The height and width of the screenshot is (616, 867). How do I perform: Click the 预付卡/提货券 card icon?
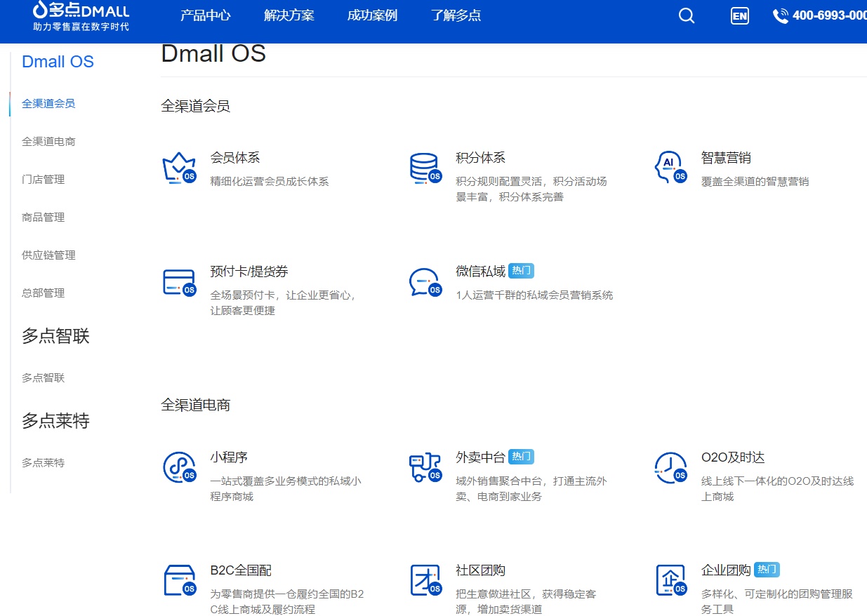179,282
